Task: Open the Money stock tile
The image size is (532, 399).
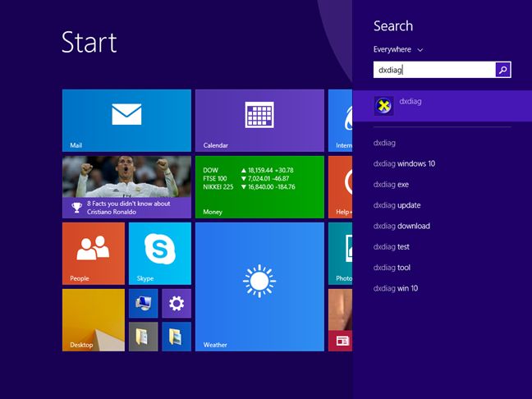Action: coord(259,186)
